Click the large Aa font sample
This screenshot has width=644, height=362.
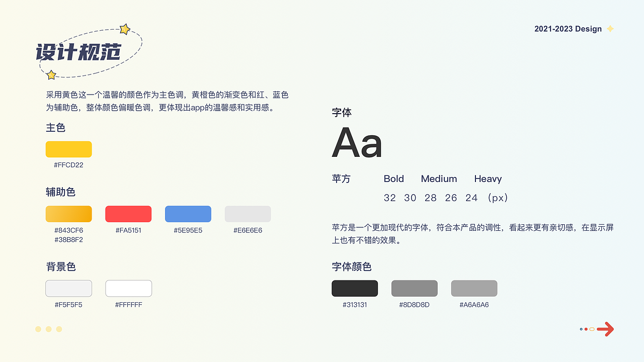[357, 143]
